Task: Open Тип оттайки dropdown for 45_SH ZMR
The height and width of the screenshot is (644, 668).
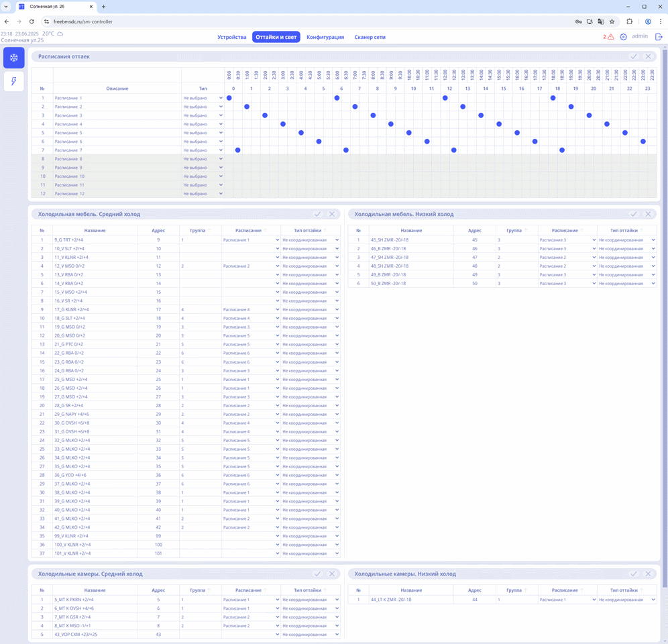Action: [626, 239]
